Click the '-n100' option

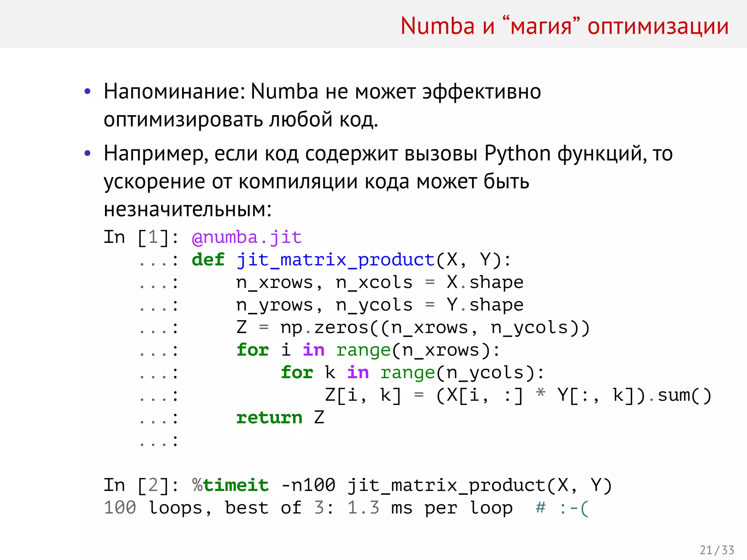point(308,486)
